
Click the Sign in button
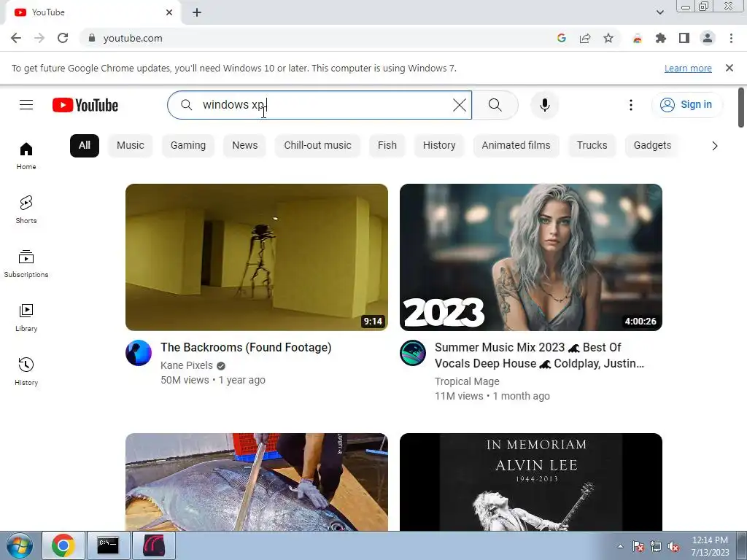point(686,105)
